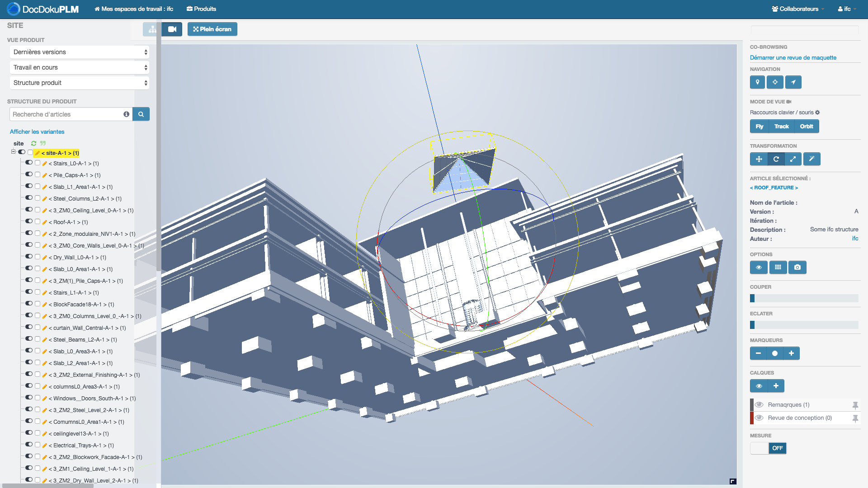Viewport: 868px width, 488px height.
Task: Take a screenshot with camera icon in Options
Action: 797,267
